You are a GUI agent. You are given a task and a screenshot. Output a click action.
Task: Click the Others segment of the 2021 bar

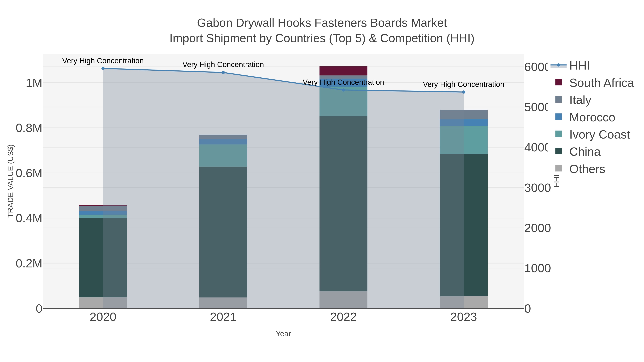(223, 303)
